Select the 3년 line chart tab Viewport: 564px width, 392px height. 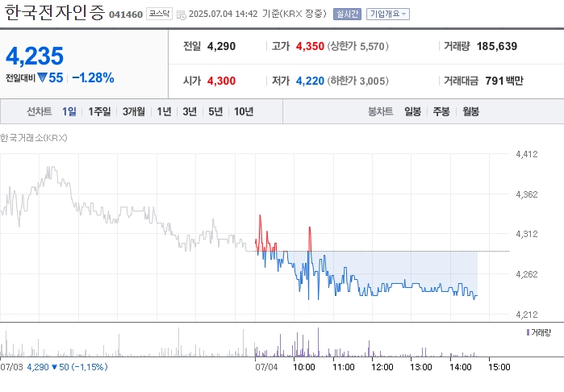[x=190, y=111]
